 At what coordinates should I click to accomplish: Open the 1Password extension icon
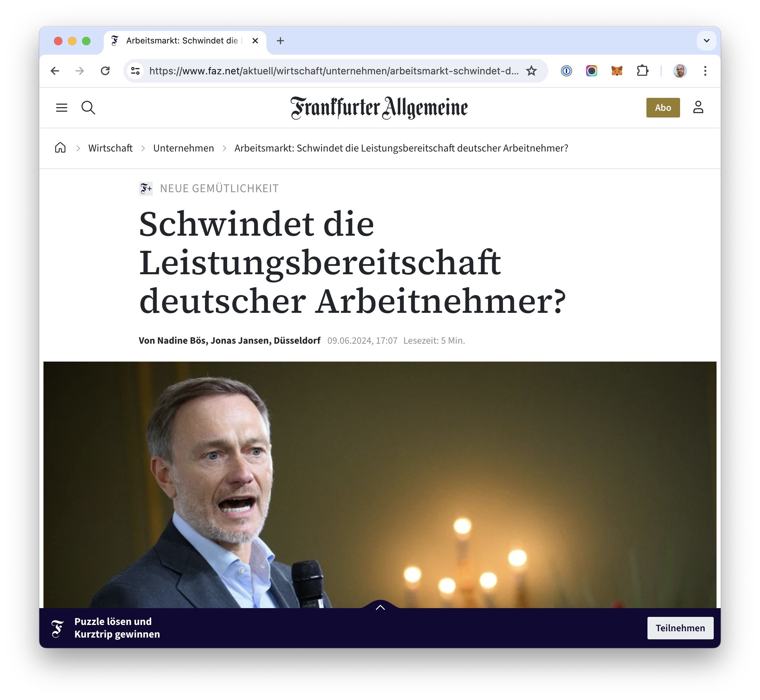tap(566, 71)
